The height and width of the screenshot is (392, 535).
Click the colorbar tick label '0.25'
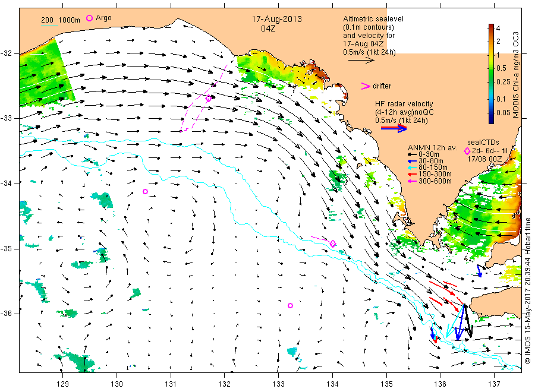pyautogui.click(x=503, y=82)
